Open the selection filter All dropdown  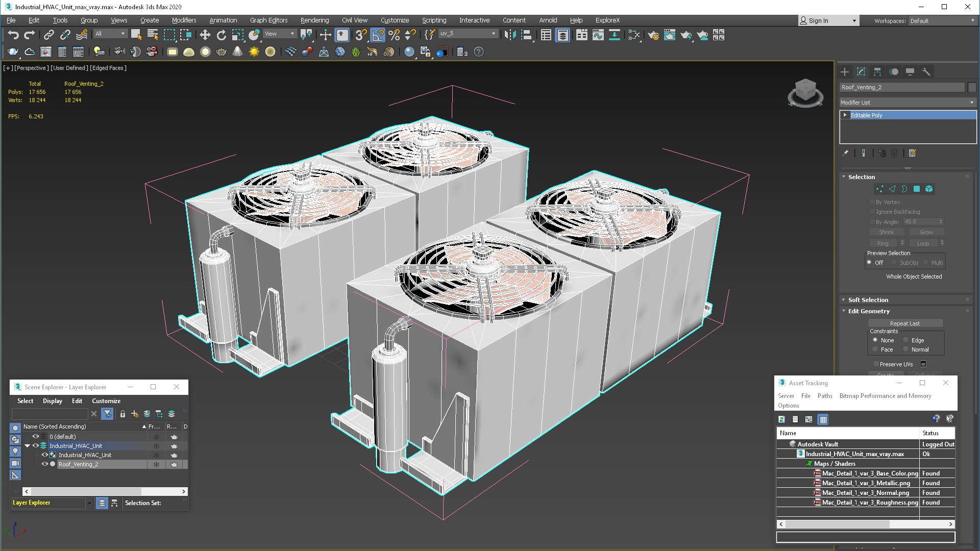tap(110, 34)
